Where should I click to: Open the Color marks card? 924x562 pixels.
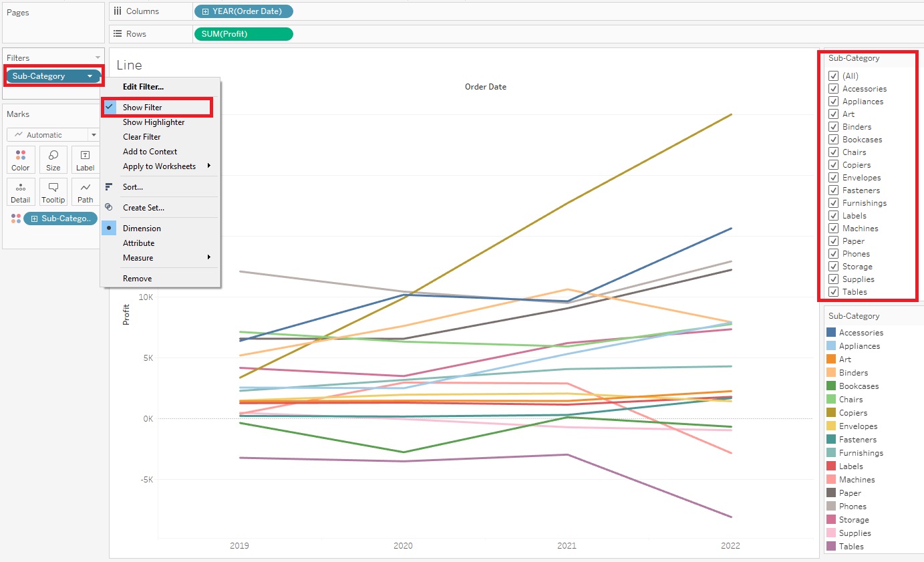(x=21, y=160)
